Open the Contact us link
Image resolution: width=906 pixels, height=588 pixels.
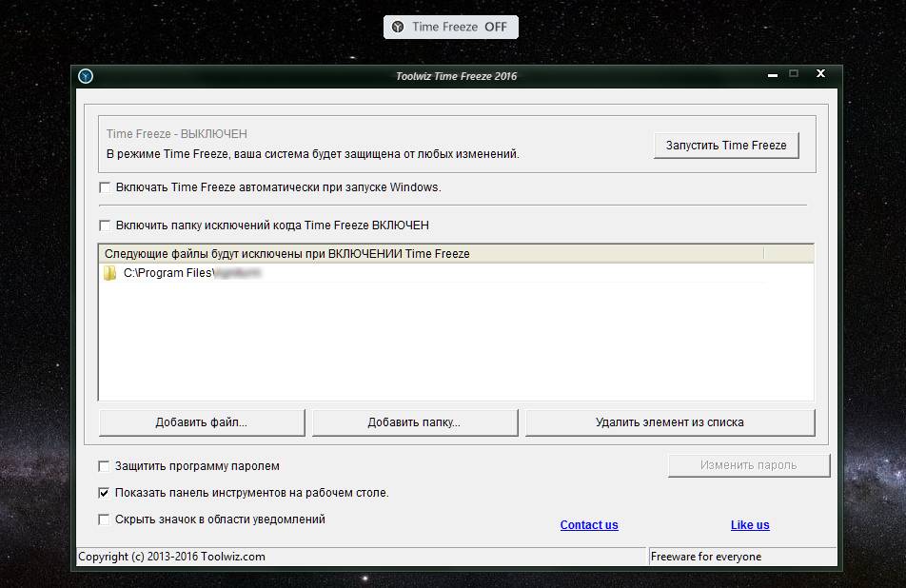click(589, 525)
